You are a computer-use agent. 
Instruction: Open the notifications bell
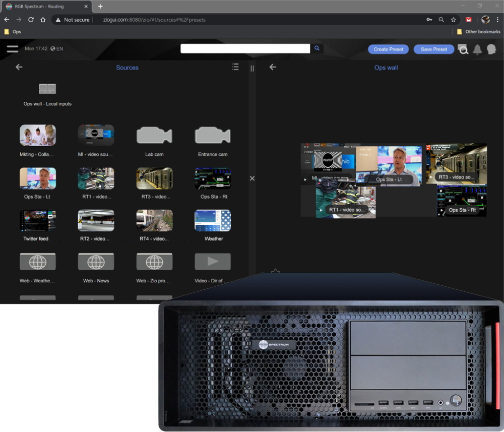[477, 49]
